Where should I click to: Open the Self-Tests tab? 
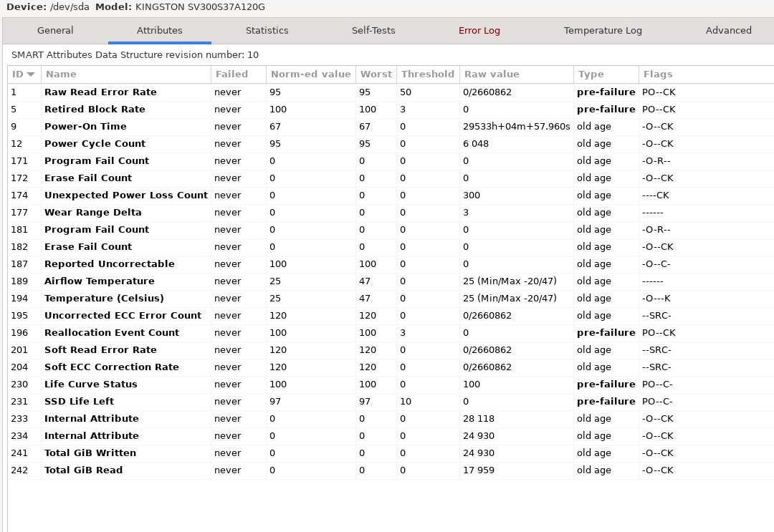(373, 31)
